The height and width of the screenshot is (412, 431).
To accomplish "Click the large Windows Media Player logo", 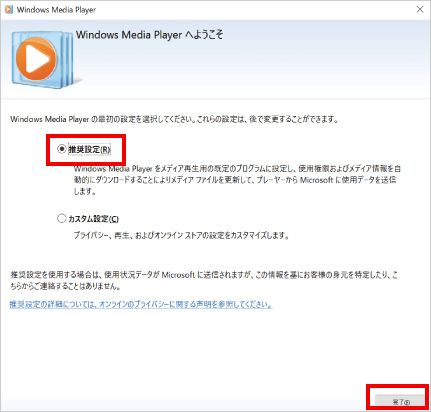I will [42, 59].
